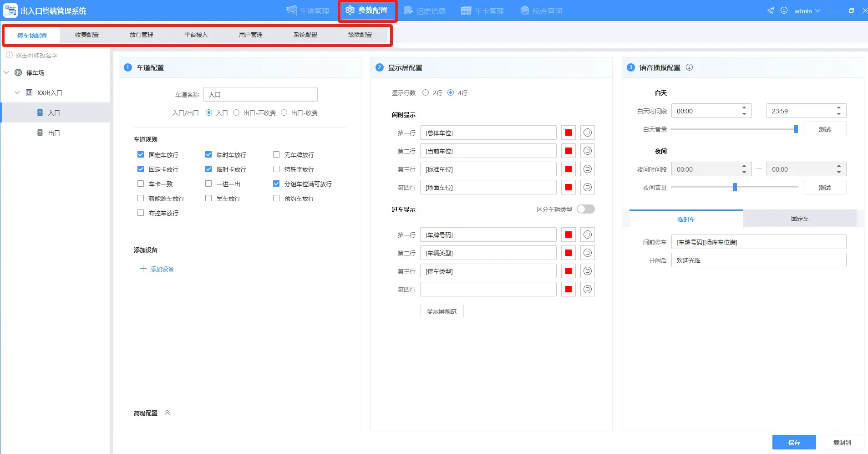The width and height of the screenshot is (868, 454).
Task: Select the 2行 display rows radio button
Action: (426, 92)
